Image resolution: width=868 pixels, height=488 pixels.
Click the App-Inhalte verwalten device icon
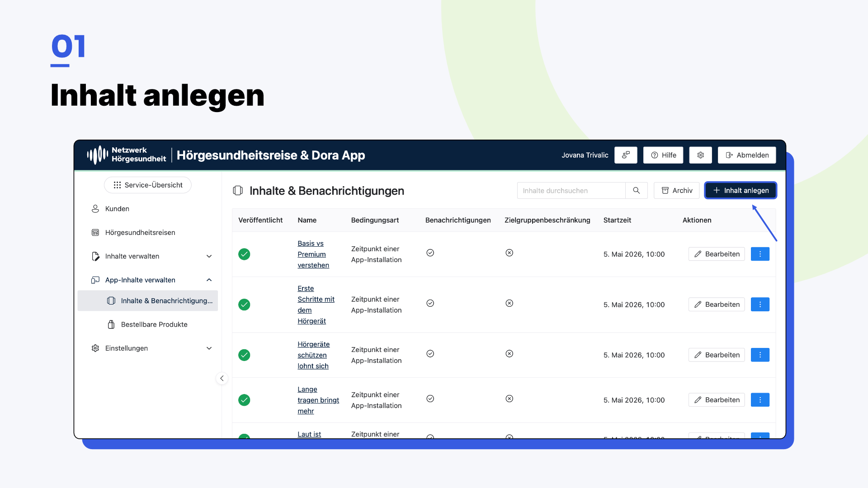95,280
